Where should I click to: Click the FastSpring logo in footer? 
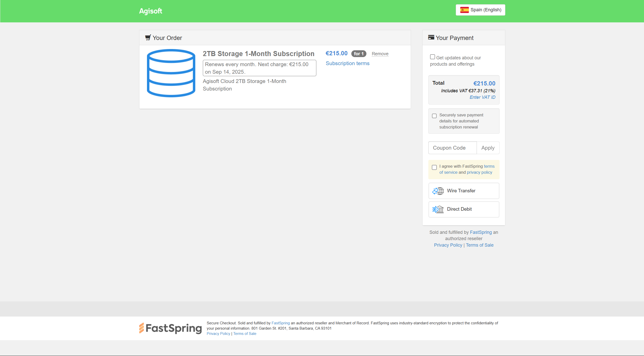[x=170, y=328]
